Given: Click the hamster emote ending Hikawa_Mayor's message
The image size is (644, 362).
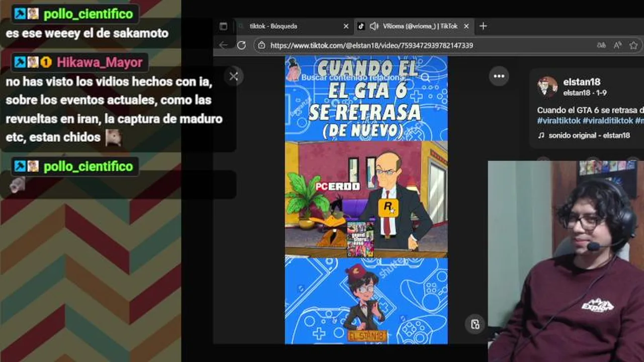Looking at the screenshot, I should [x=113, y=138].
